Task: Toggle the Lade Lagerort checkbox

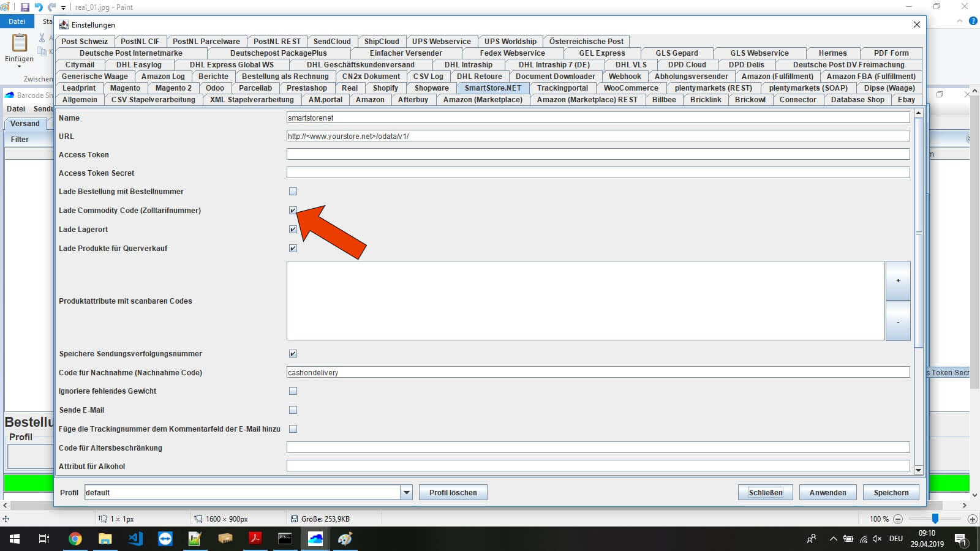Action: click(293, 230)
